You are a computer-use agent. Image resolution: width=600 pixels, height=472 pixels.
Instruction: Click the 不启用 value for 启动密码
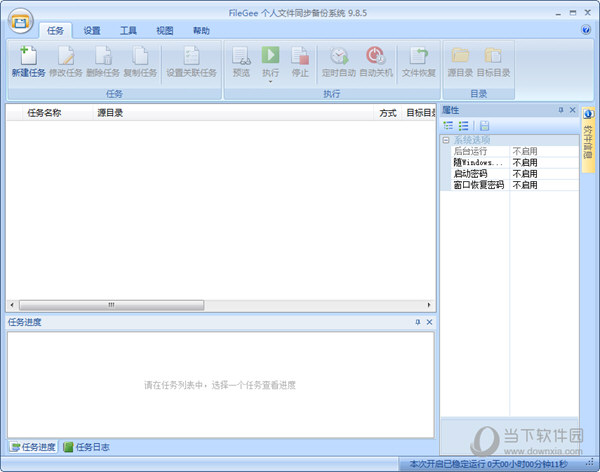tap(525, 174)
